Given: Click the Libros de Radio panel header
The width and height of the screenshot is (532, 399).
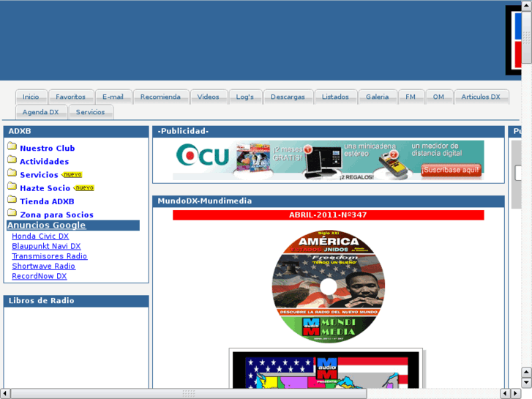Looking at the screenshot, I should (76, 301).
